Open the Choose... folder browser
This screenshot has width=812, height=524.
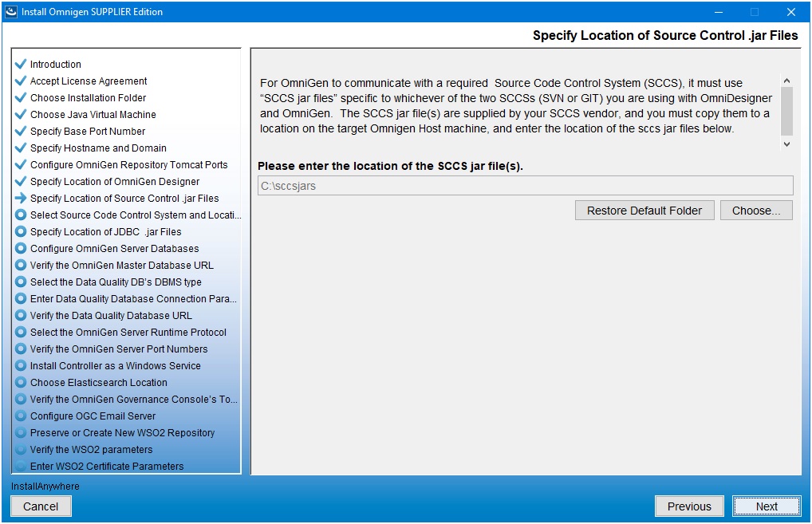click(756, 211)
